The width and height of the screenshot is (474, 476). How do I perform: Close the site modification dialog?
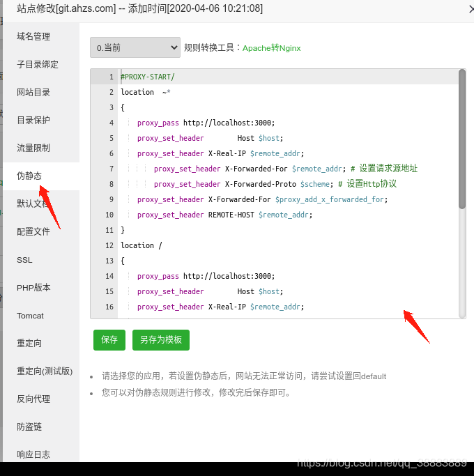[471, 10]
